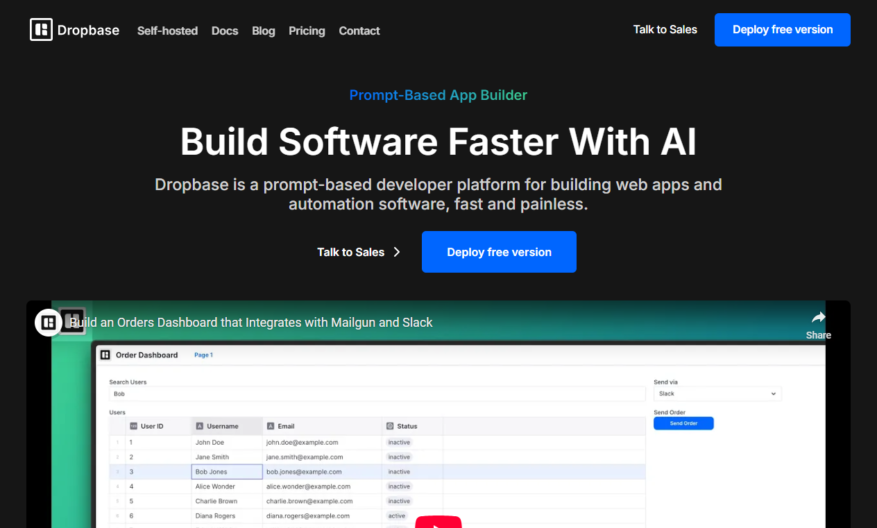Image resolution: width=877 pixels, height=528 pixels.
Task: Click the Jane Smith username cell
Action: coord(227,457)
